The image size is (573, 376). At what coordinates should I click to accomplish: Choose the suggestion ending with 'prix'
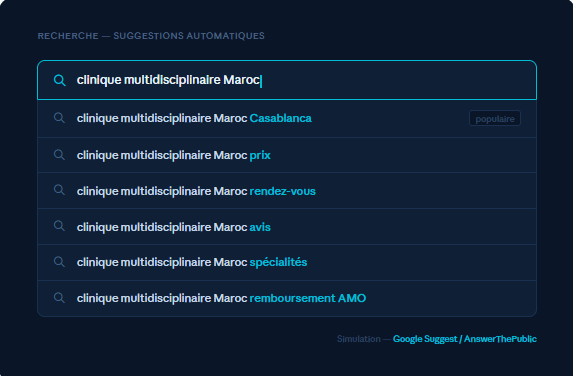(x=287, y=155)
